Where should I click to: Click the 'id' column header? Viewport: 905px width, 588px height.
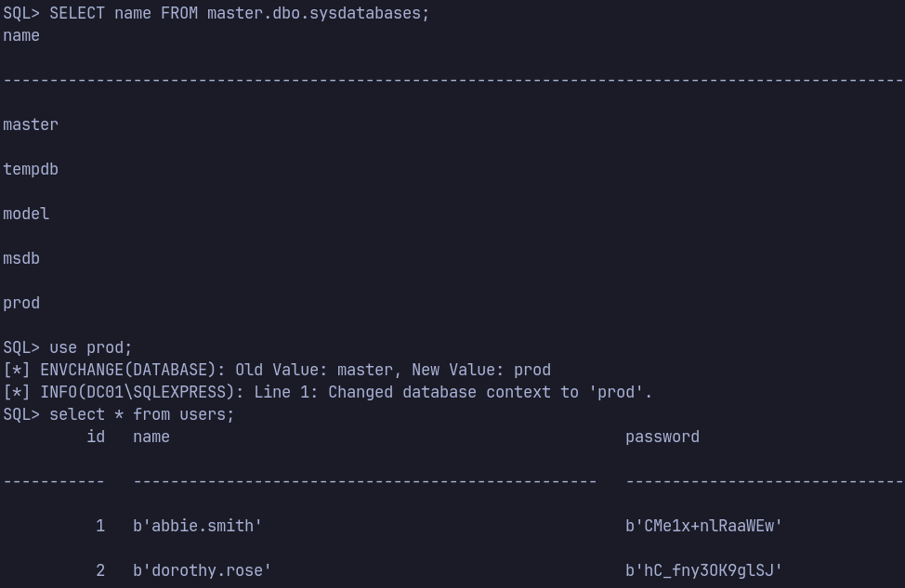(96, 437)
